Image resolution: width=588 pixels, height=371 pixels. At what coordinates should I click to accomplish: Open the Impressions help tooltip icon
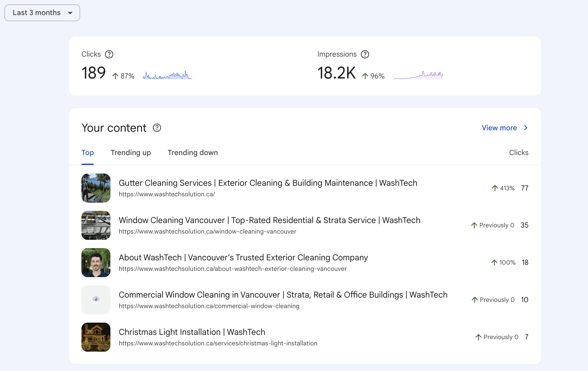coord(365,54)
